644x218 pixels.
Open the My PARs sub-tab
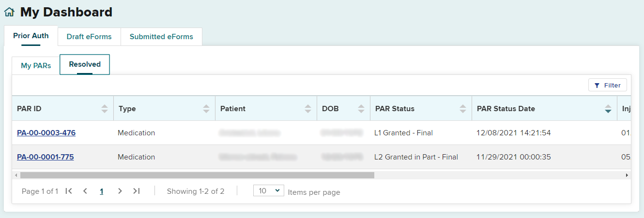(x=36, y=66)
